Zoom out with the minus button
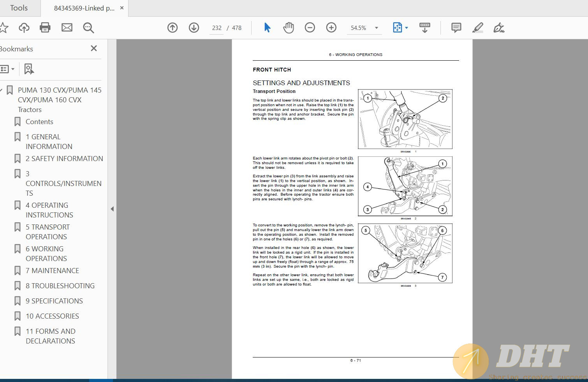Screen dimensions: 588x382 [310, 28]
